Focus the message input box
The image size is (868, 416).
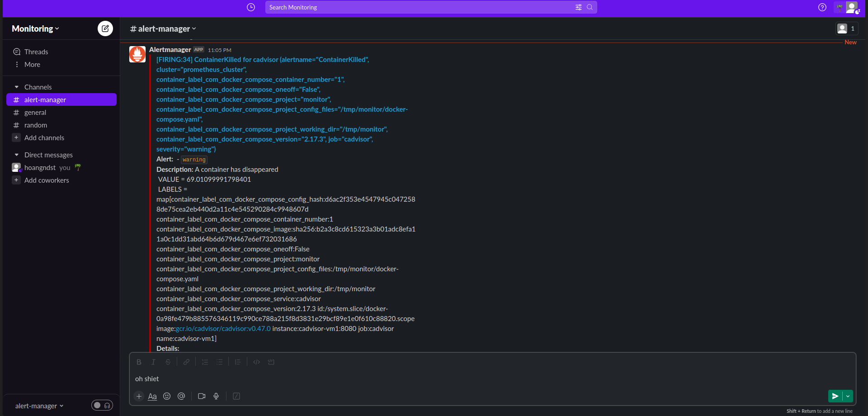coord(493,379)
